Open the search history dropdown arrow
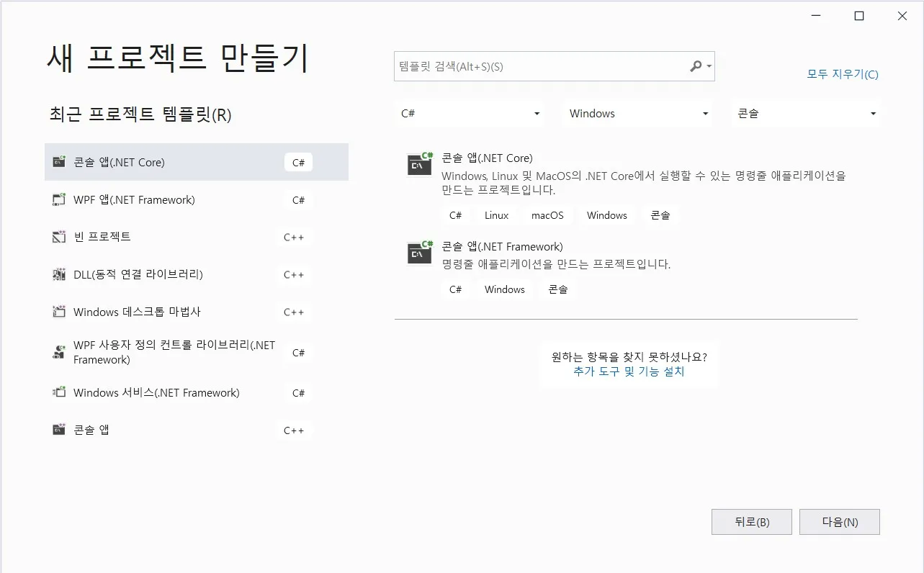The image size is (924, 573). 709,66
